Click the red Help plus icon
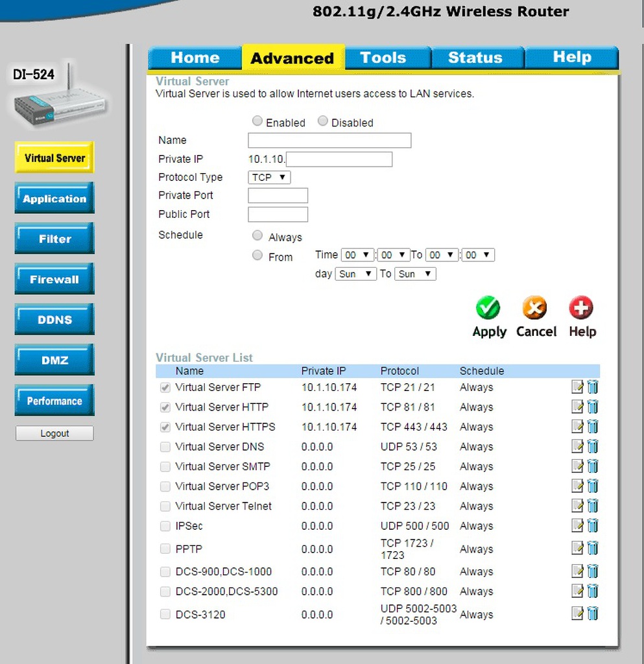The image size is (644, 664). (581, 307)
